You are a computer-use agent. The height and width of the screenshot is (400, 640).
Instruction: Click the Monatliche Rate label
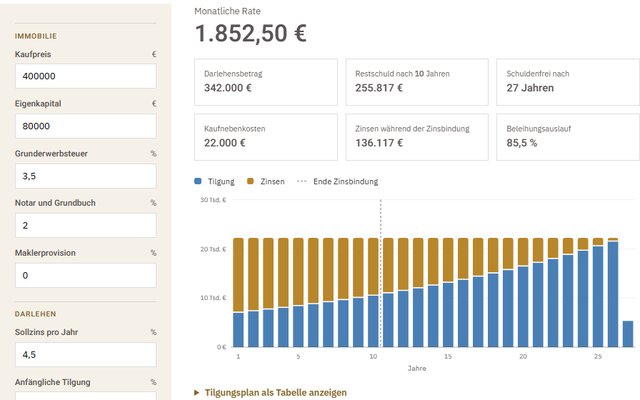(x=227, y=11)
